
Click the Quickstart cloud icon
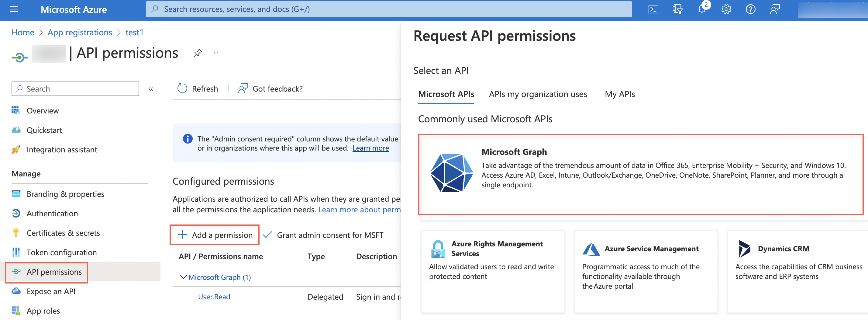[x=16, y=130]
